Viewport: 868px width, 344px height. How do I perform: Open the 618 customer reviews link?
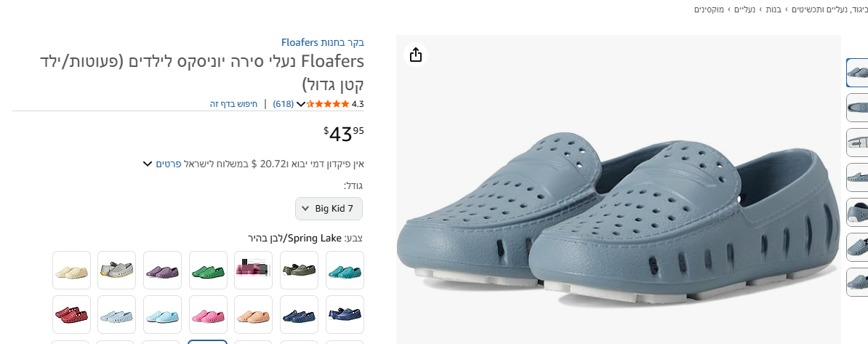(x=284, y=104)
